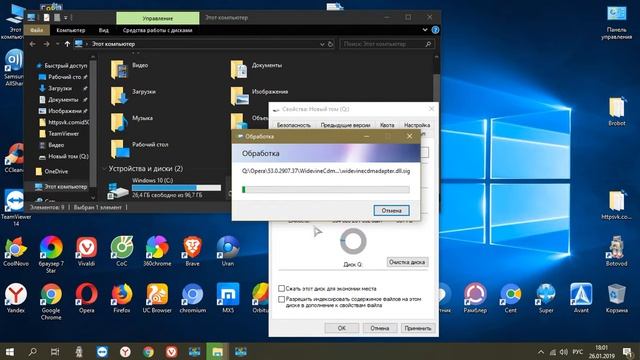Open the Opera desktop icon

point(86,298)
